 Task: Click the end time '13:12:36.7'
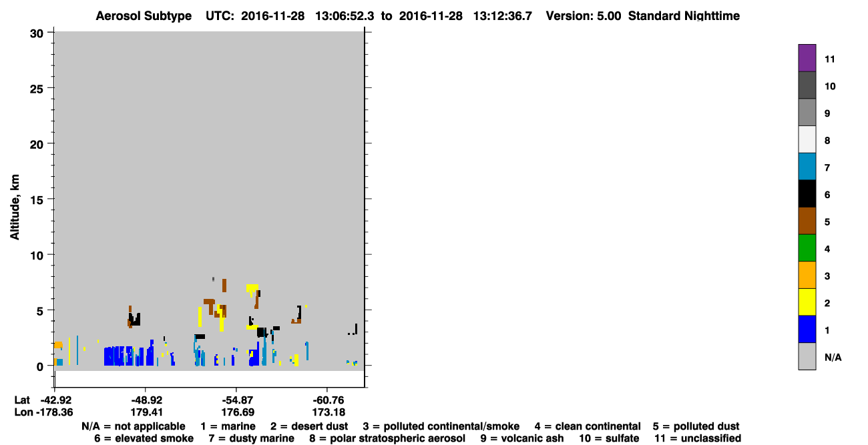click(503, 16)
